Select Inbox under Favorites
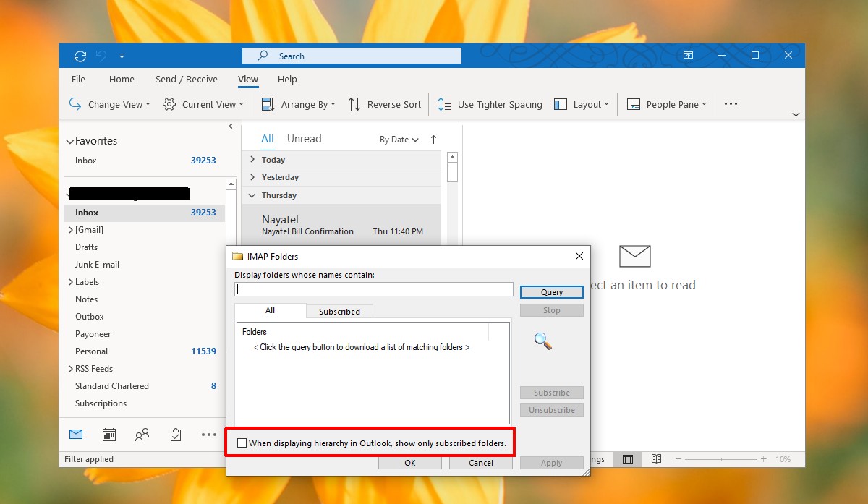The width and height of the screenshot is (868, 504). pos(144,161)
